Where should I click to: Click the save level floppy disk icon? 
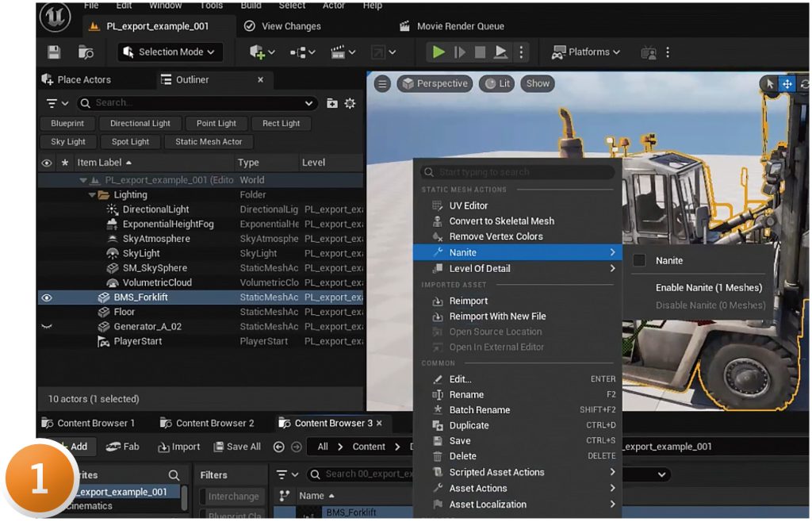coord(54,52)
